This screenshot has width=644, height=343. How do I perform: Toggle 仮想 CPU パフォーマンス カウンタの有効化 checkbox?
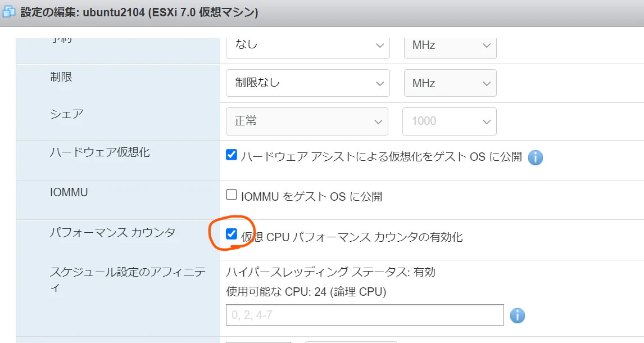tap(231, 234)
